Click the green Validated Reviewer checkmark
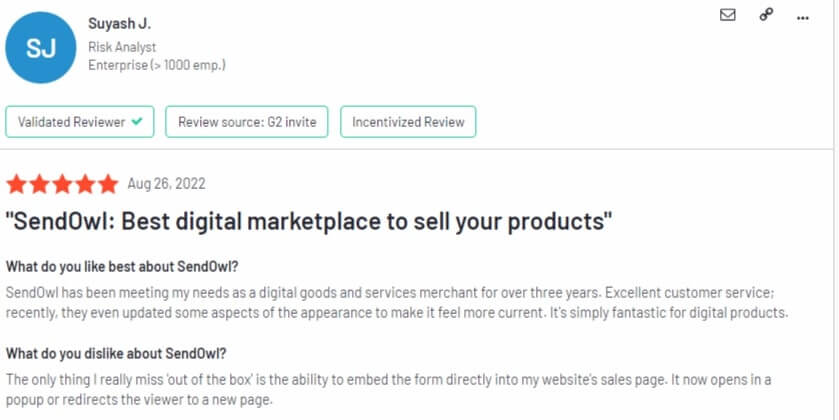 (x=137, y=121)
